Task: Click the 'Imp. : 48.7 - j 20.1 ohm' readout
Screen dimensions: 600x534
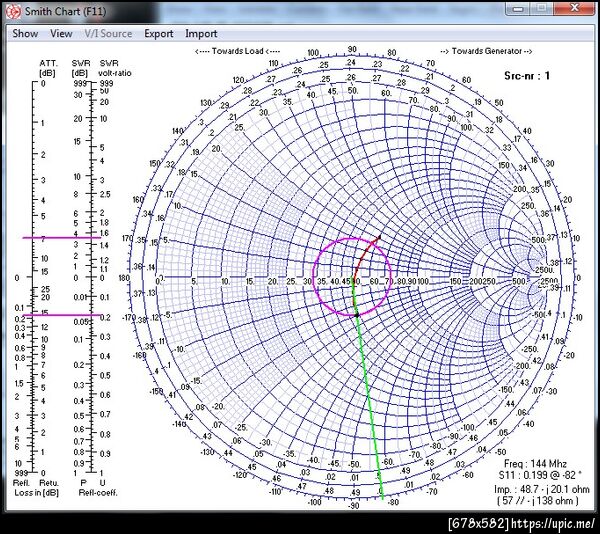Action: coord(543,489)
